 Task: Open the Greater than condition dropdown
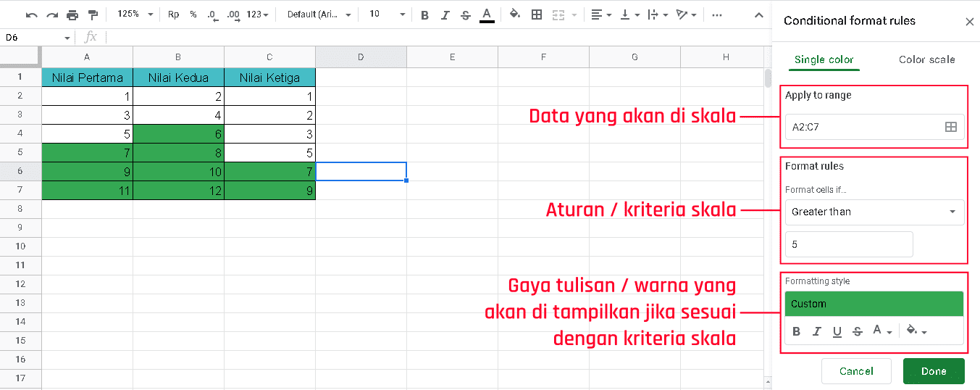(874, 212)
